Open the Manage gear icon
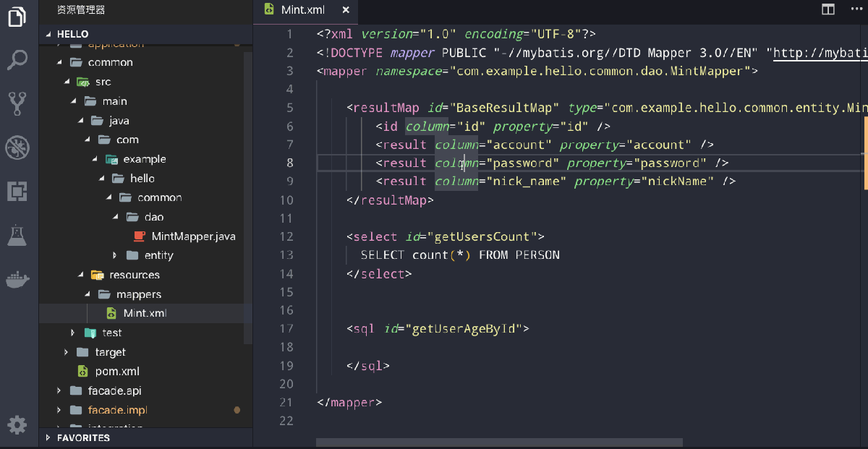Screen dimensions: 868x449 pyautogui.click(x=18, y=425)
